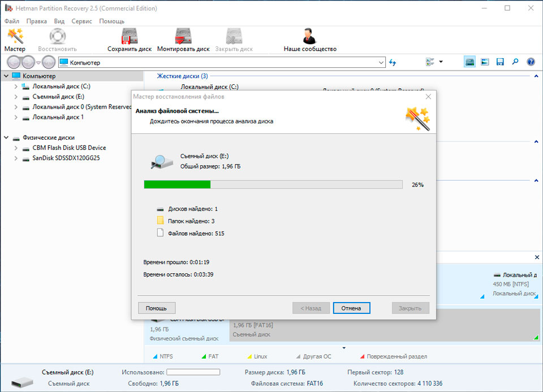Select Компьютер in the tree

tap(39, 76)
